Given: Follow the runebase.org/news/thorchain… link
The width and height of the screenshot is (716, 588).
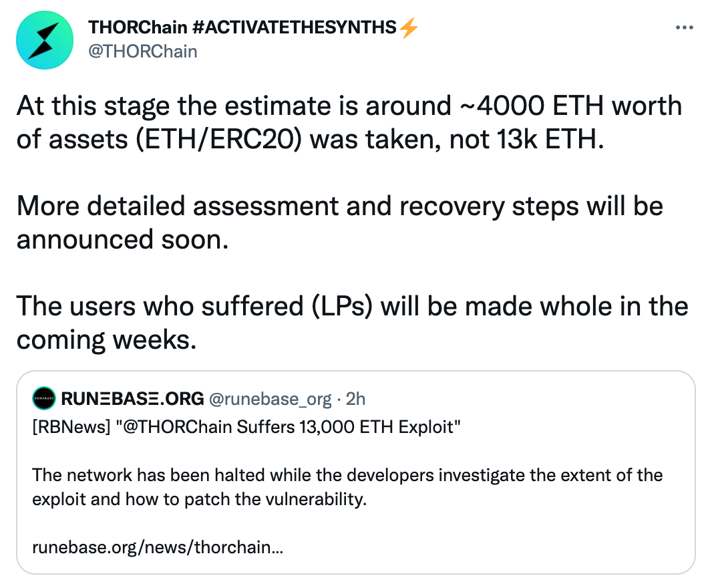Looking at the screenshot, I should coord(158,547).
